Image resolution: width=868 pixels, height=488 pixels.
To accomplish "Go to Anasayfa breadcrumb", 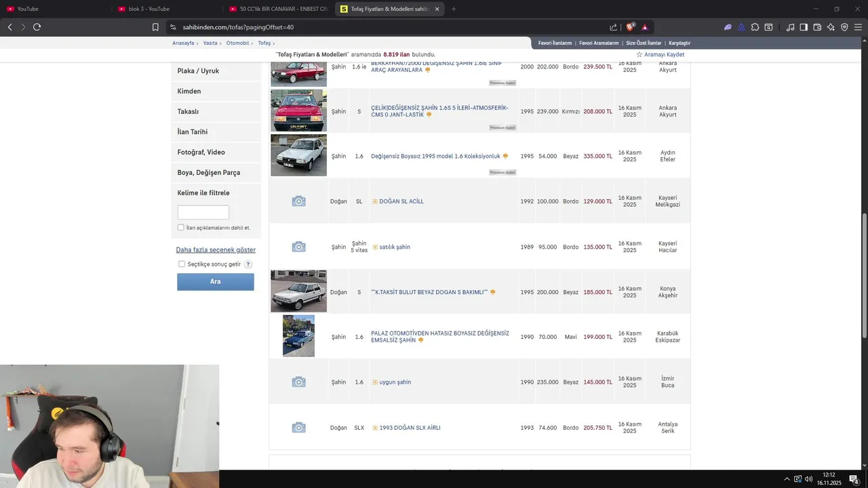I will tap(183, 43).
